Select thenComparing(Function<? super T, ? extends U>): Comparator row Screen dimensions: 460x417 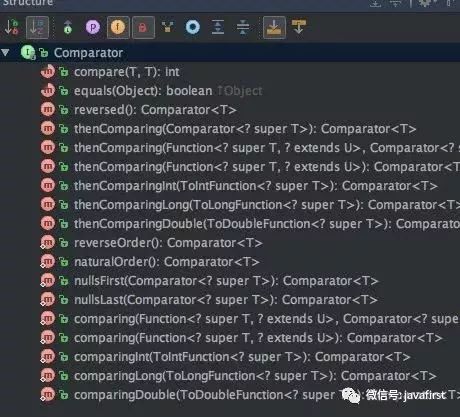[x=267, y=167]
